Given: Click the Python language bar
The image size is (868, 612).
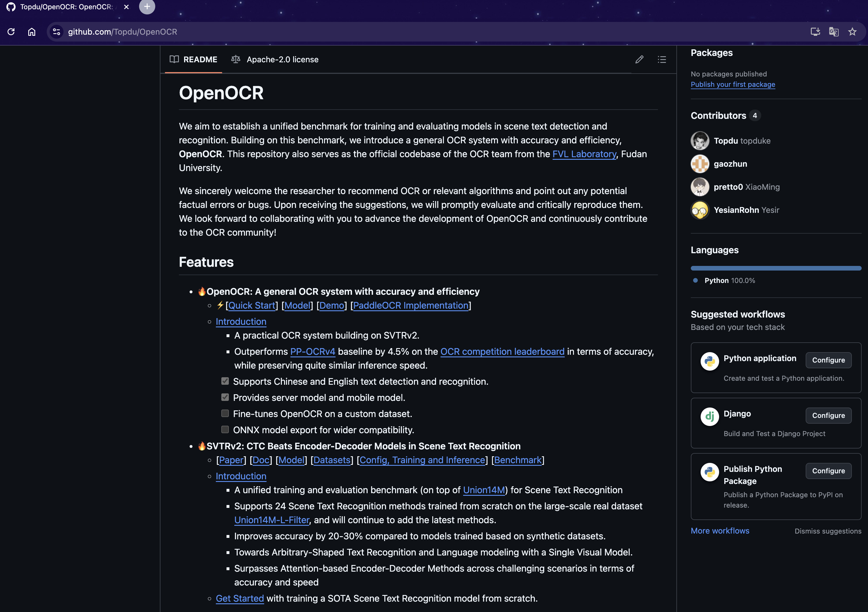Looking at the screenshot, I should pos(776,268).
